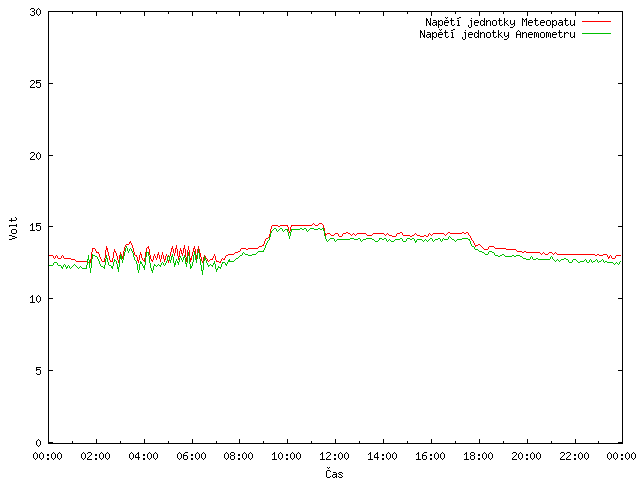Click the x-axis tick label 14:00
Viewport: 640px width, 480px height.
(382, 456)
